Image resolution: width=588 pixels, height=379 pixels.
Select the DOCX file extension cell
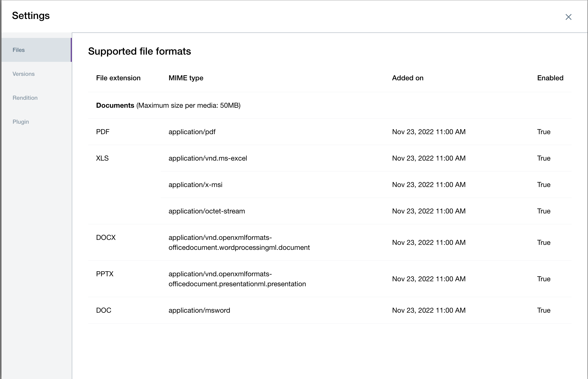106,237
